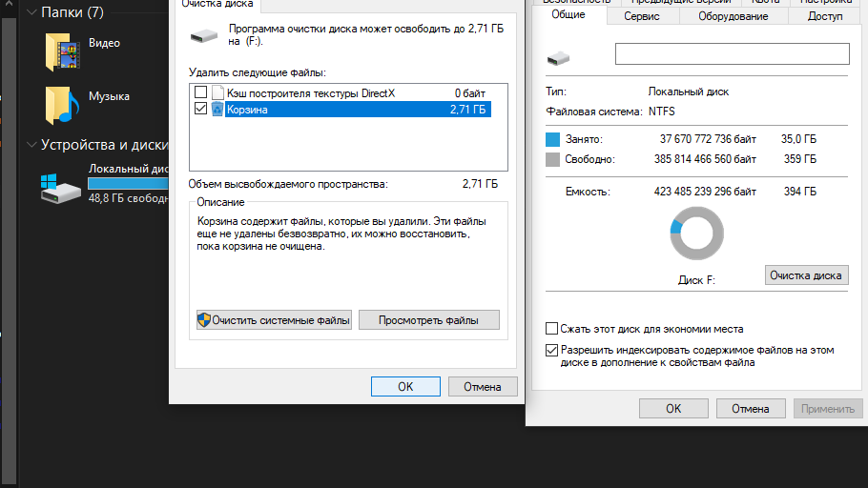Click Отмена in the Properties window
868x488 pixels.
751,408
